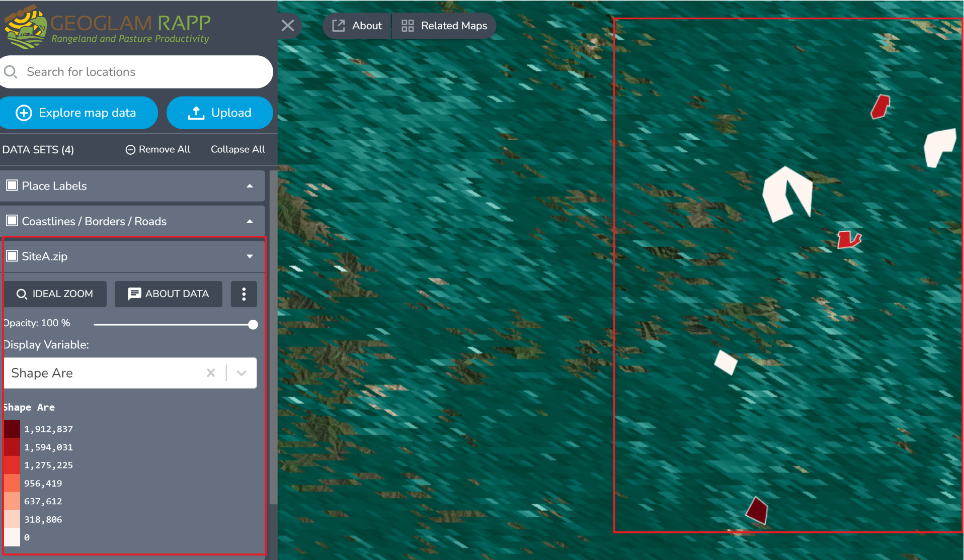Collapse the SiteA.zip section arrow
The image size is (964, 560).
pyautogui.click(x=250, y=256)
